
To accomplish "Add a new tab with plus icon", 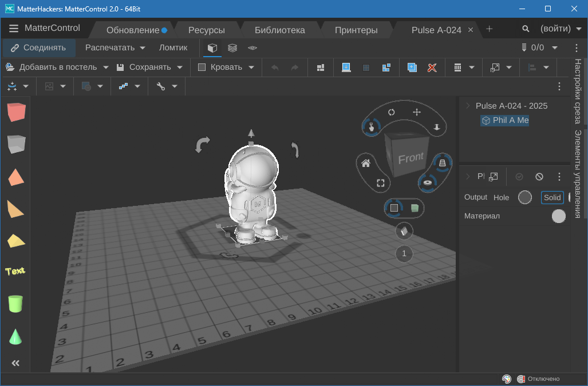I will tap(489, 29).
